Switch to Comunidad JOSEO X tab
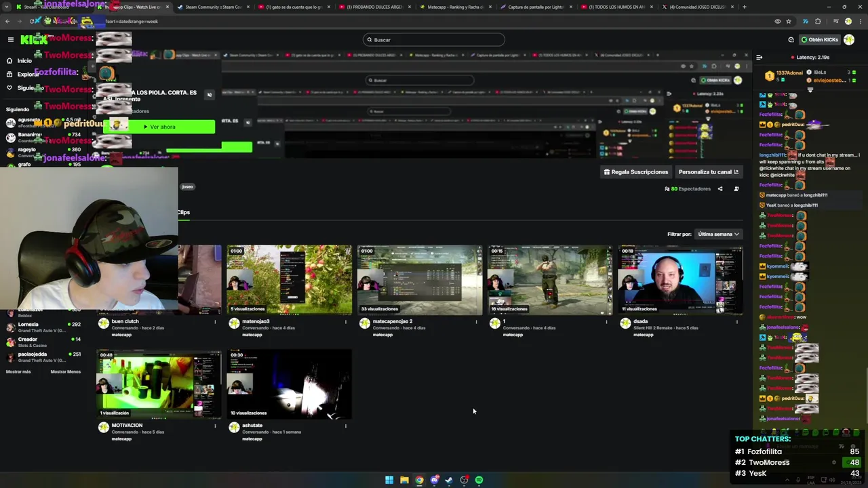This screenshot has width=868, height=488. (x=697, y=7)
